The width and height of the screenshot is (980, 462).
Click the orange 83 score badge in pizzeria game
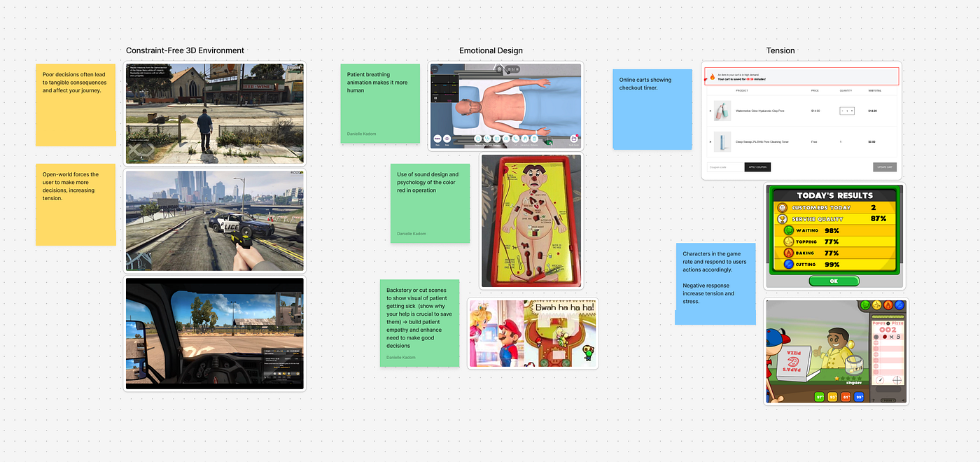pos(833,397)
